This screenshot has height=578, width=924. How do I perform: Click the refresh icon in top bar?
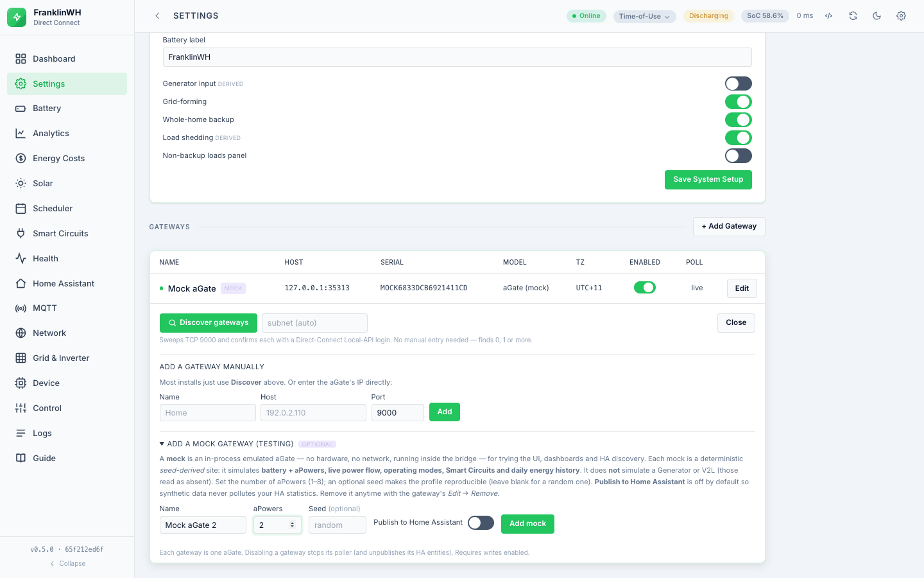853,16
